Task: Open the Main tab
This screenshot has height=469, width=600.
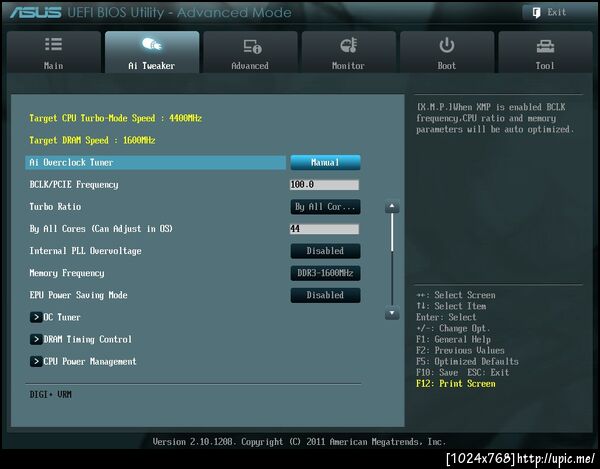Action: click(54, 52)
